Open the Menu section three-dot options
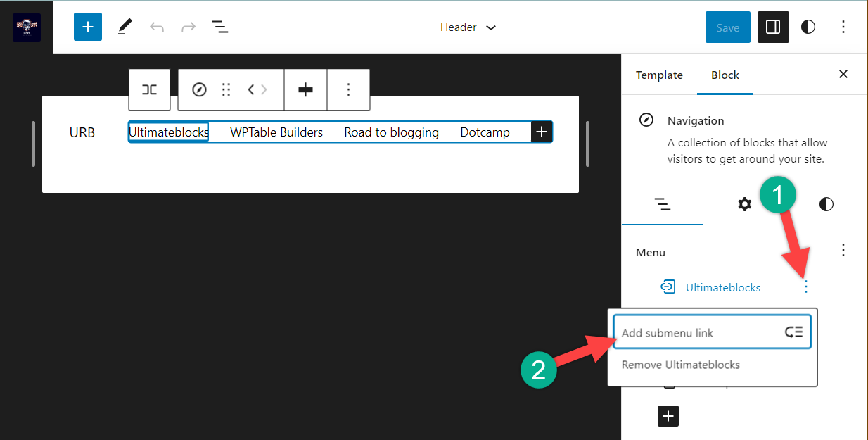This screenshot has width=868, height=440. 843,250
